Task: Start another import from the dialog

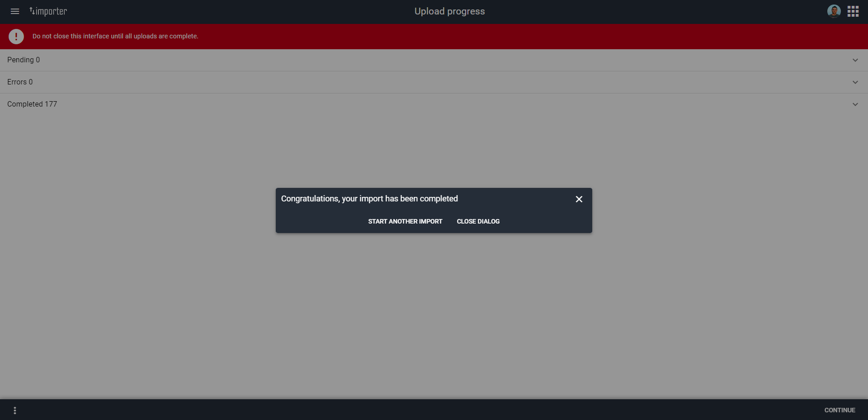Action: (405, 221)
